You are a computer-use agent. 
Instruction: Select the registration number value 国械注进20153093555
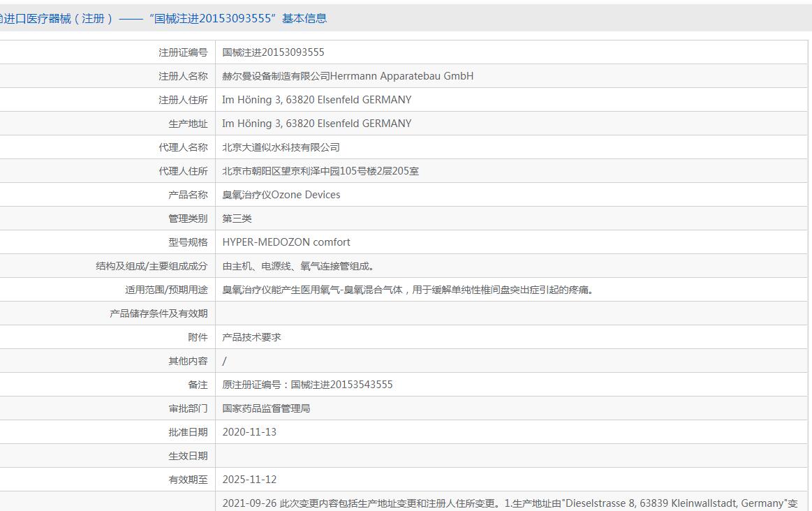tap(274, 52)
